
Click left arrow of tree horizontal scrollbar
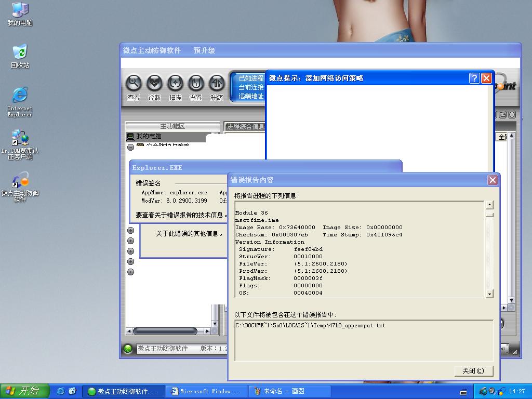click(x=129, y=331)
